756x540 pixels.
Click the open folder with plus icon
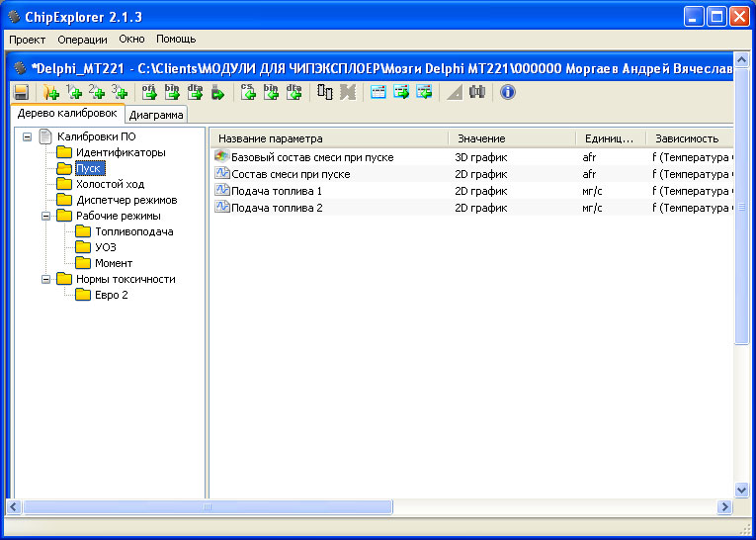[x=50, y=92]
